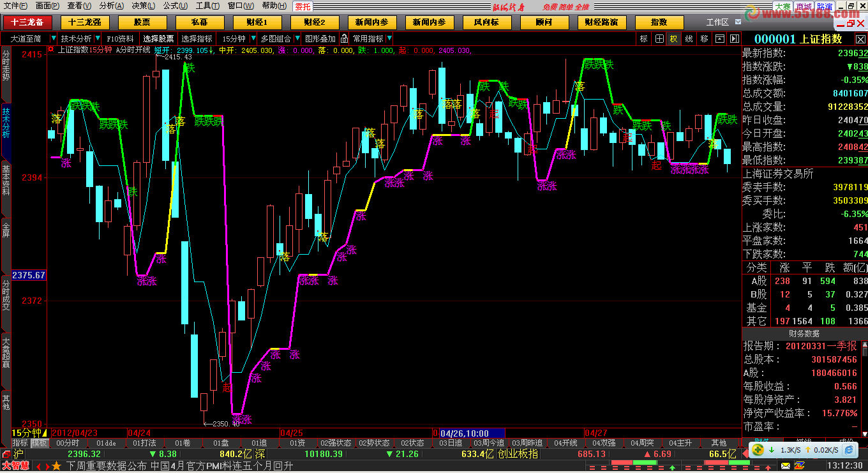Click the browser icon on the speed widget
The height and width of the screenshot is (473, 868).
(x=849, y=449)
